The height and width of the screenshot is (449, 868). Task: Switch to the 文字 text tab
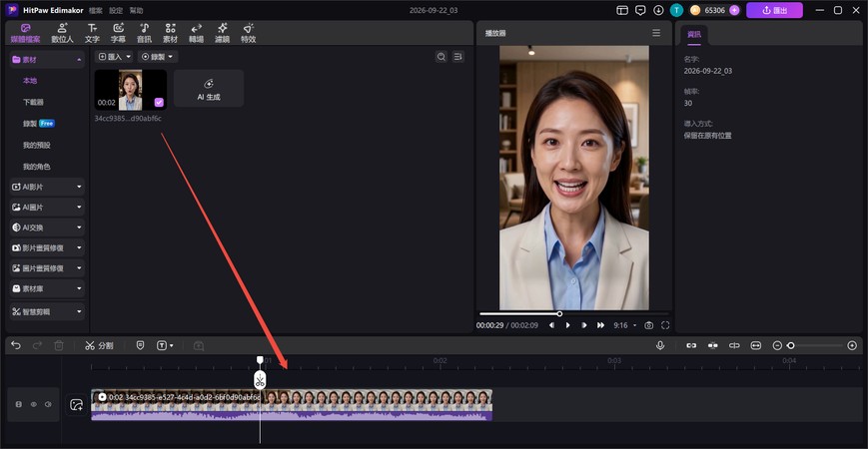tap(92, 33)
